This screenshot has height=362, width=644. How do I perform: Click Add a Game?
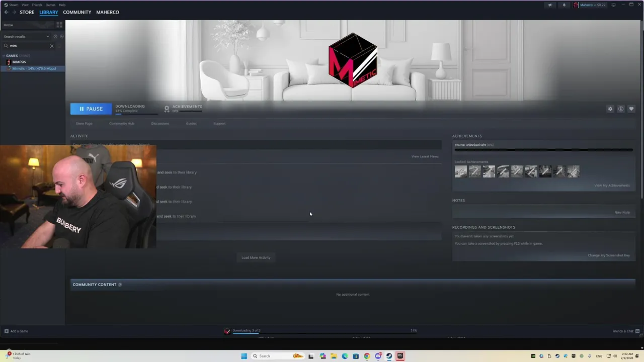(x=16, y=331)
